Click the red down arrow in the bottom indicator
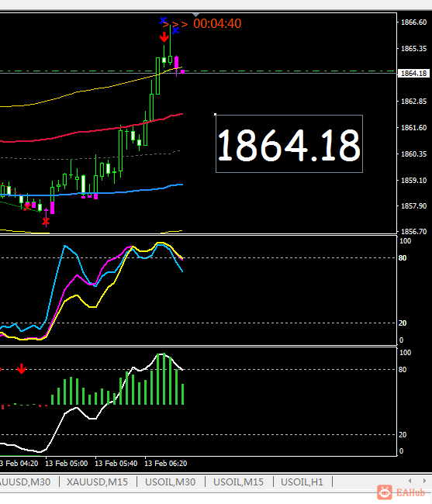Screen dimensions: 432x504 [22, 369]
